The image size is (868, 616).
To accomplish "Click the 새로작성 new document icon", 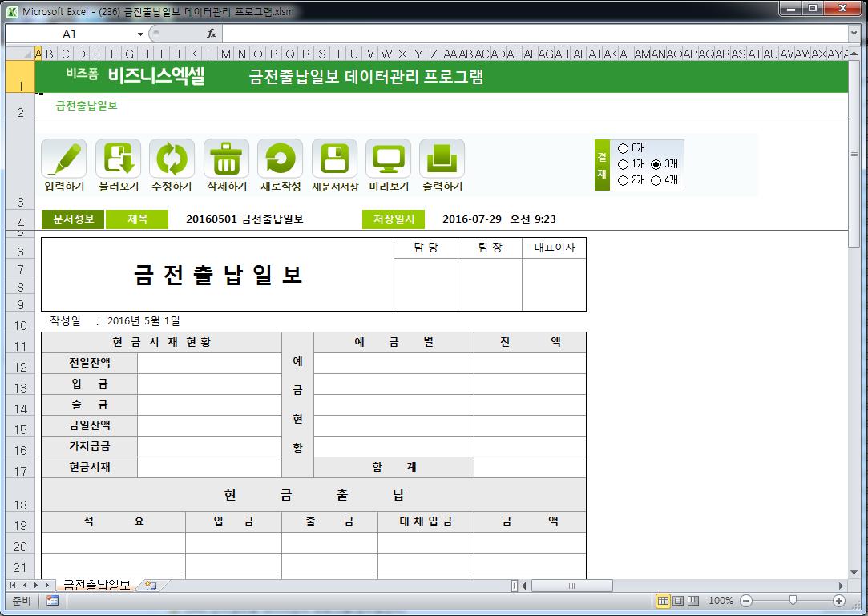I will pyautogui.click(x=280, y=159).
